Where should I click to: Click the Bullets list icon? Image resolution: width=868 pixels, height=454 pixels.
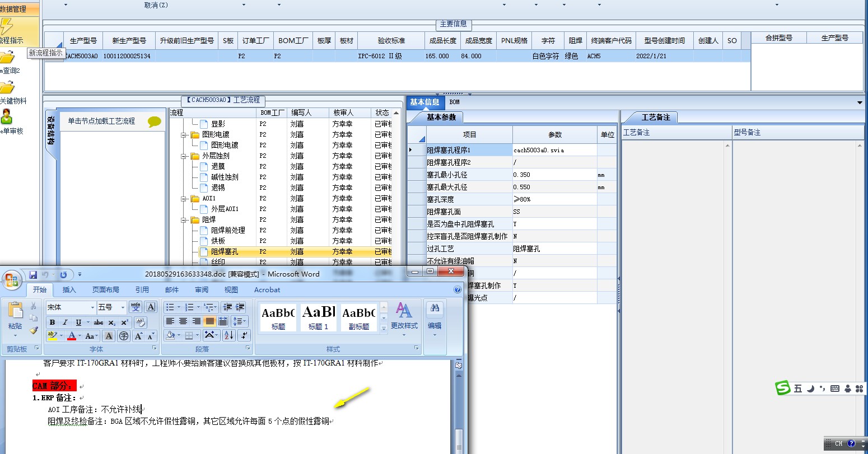click(170, 307)
